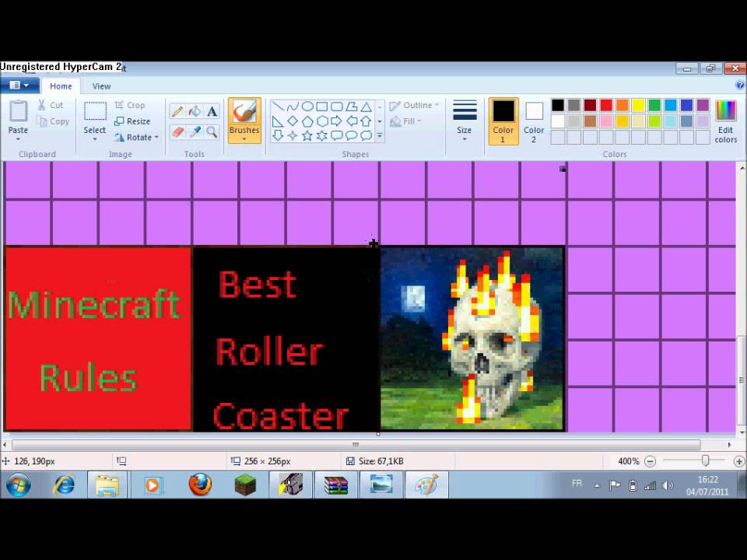Open the Windows Start menu
747x560 pixels.
pos(19,485)
